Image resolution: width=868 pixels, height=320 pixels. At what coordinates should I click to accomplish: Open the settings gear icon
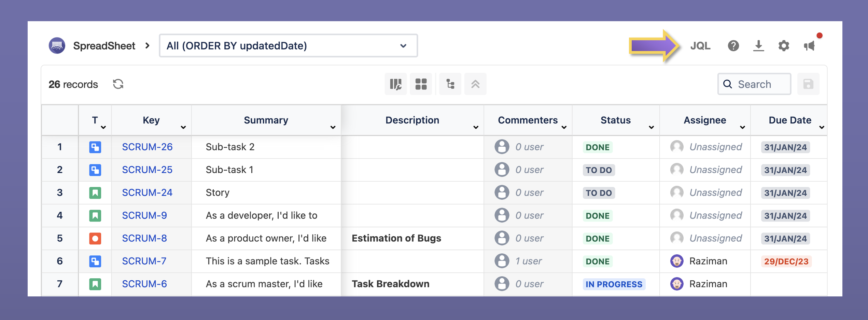click(784, 45)
